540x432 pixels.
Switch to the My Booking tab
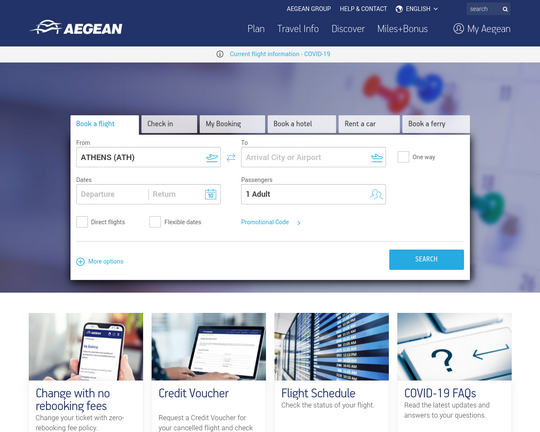tap(232, 124)
